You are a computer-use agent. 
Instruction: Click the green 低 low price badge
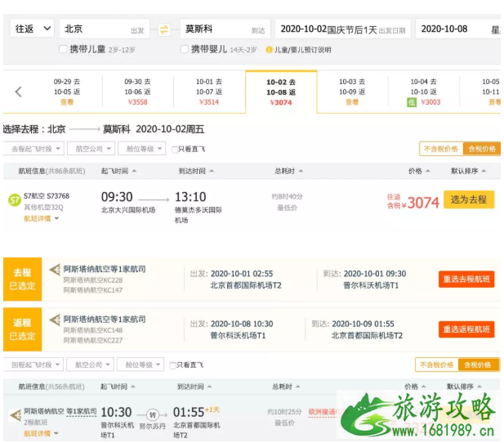click(412, 102)
